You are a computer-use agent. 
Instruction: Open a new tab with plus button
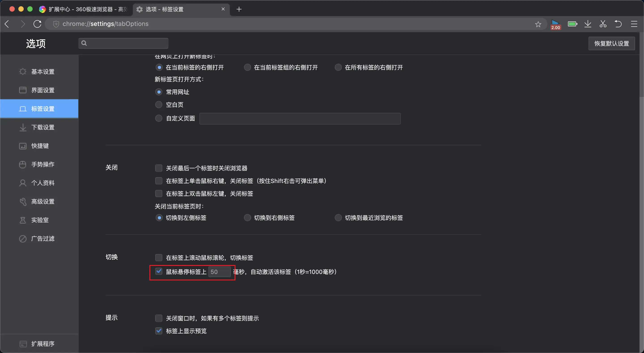pyautogui.click(x=239, y=9)
